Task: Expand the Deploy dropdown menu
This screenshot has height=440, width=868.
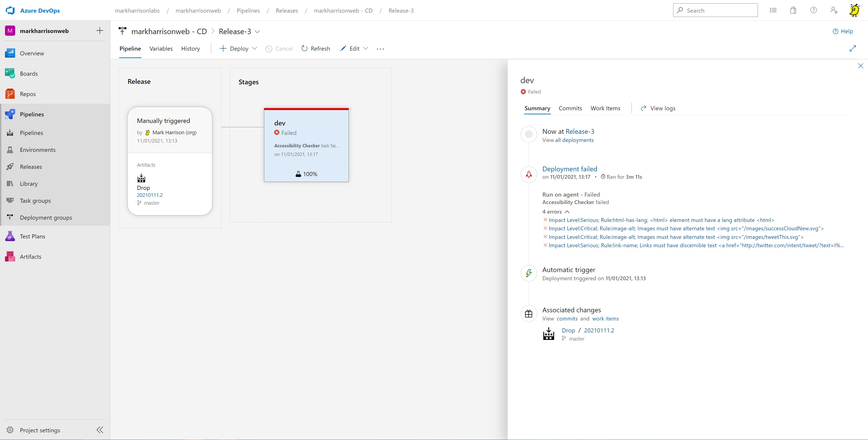Action: click(x=255, y=49)
